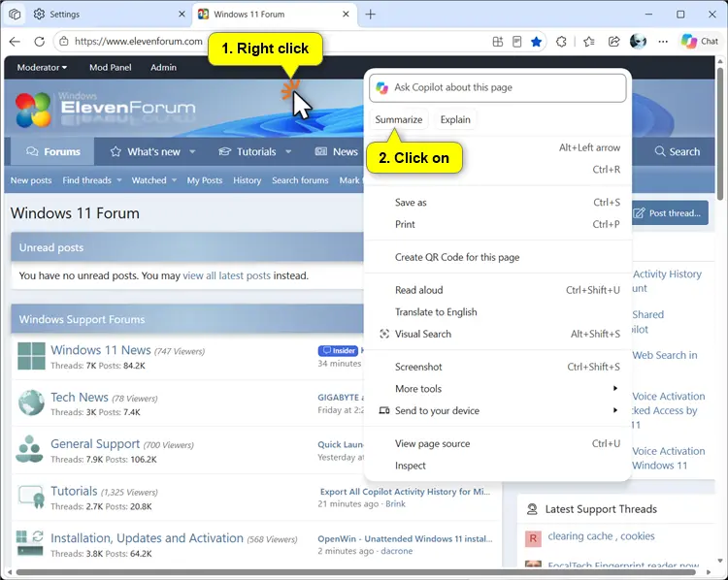Open a new tab with plus

click(x=371, y=15)
